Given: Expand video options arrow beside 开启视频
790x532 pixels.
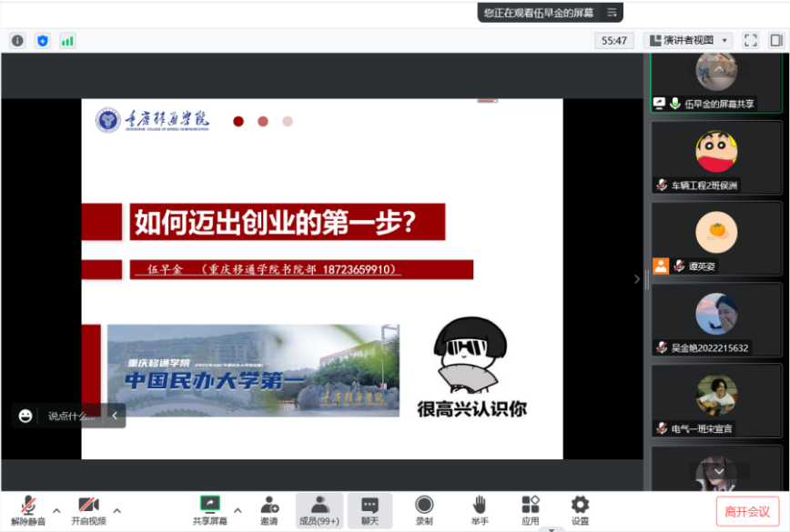Looking at the screenshot, I should click(x=116, y=509).
